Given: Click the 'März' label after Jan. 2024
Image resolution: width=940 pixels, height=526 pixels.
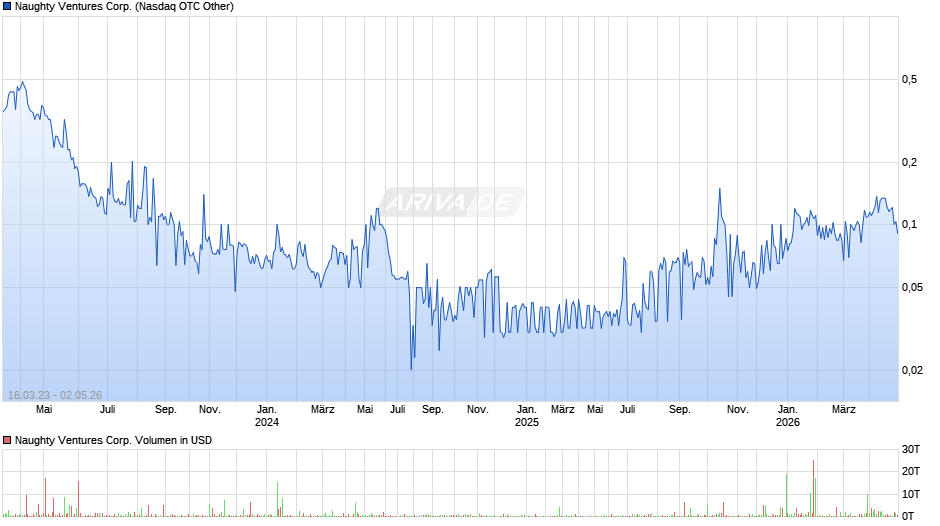Looking at the screenshot, I should coord(323,410).
